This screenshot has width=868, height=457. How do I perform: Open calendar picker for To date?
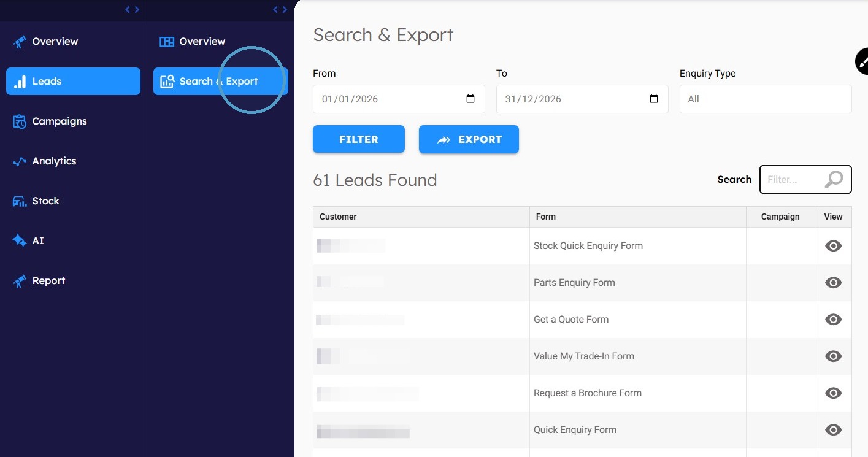[654, 99]
